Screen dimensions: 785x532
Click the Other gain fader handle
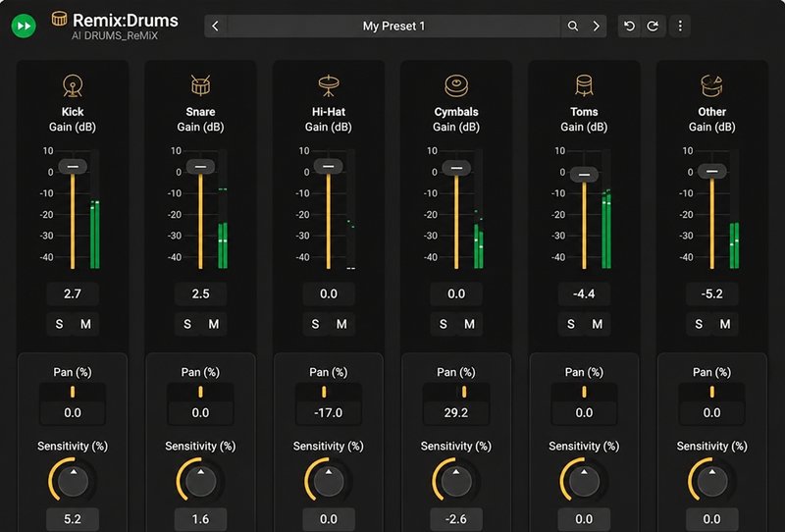pyautogui.click(x=712, y=172)
